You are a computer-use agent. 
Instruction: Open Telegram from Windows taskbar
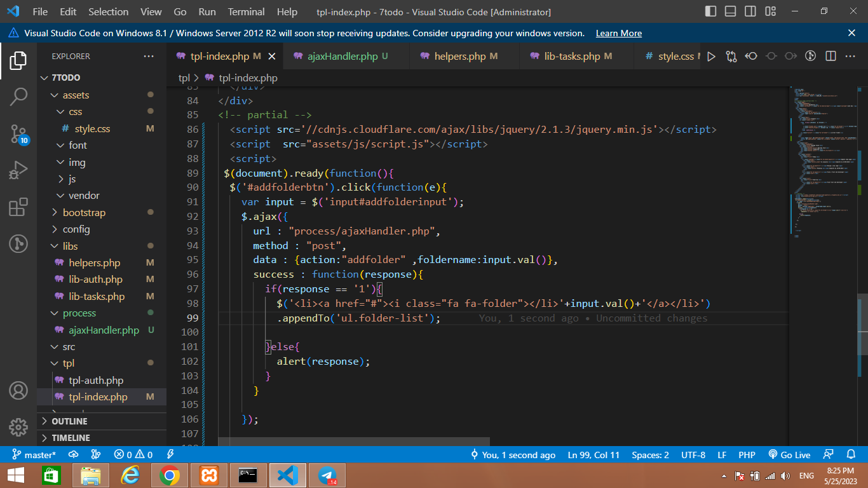[327, 475]
